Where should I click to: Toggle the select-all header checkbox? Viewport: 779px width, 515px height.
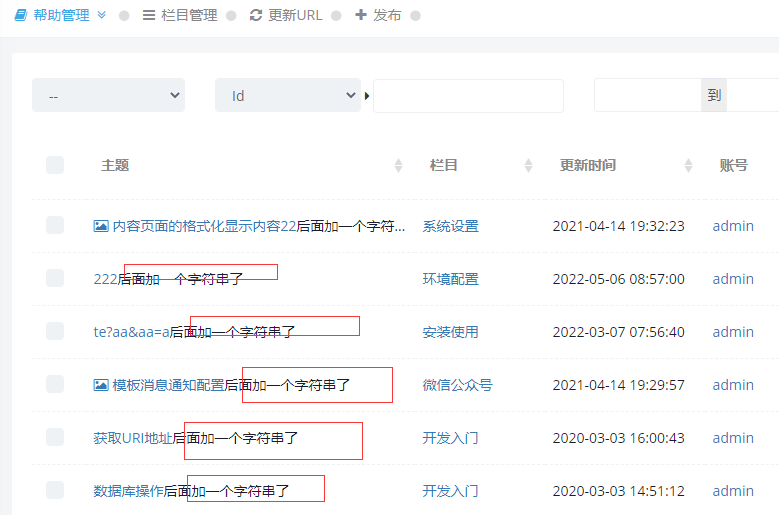[55, 165]
